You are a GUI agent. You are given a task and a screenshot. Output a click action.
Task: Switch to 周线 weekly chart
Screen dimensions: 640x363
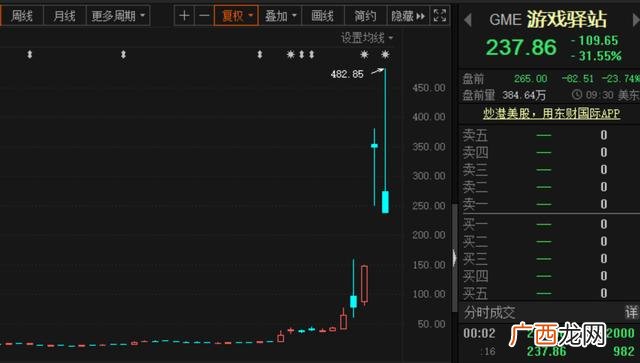pyautogui.click(x=22, y=16)
